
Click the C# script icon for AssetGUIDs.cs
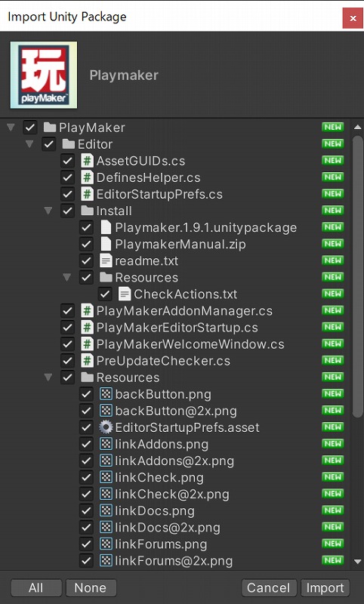(87, 161)
